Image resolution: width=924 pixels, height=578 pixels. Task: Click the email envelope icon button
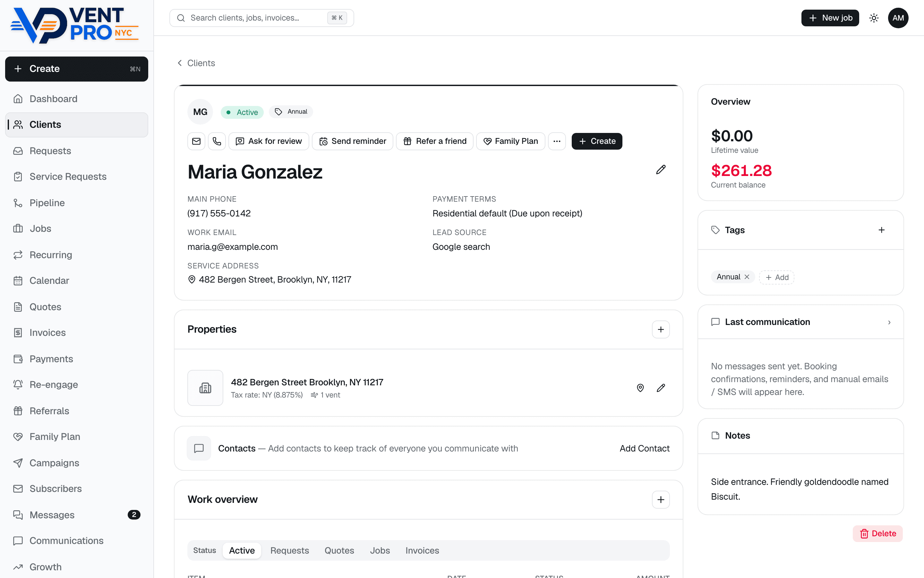[x=196, y=141]
